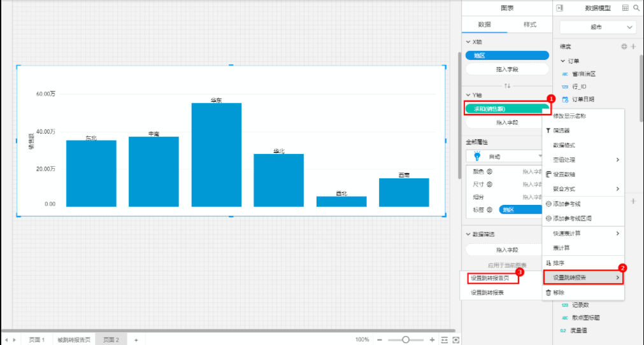Click the ABC type icon of 省/自治区
This screenshot has height=345, width=644.
pos(565,74)
